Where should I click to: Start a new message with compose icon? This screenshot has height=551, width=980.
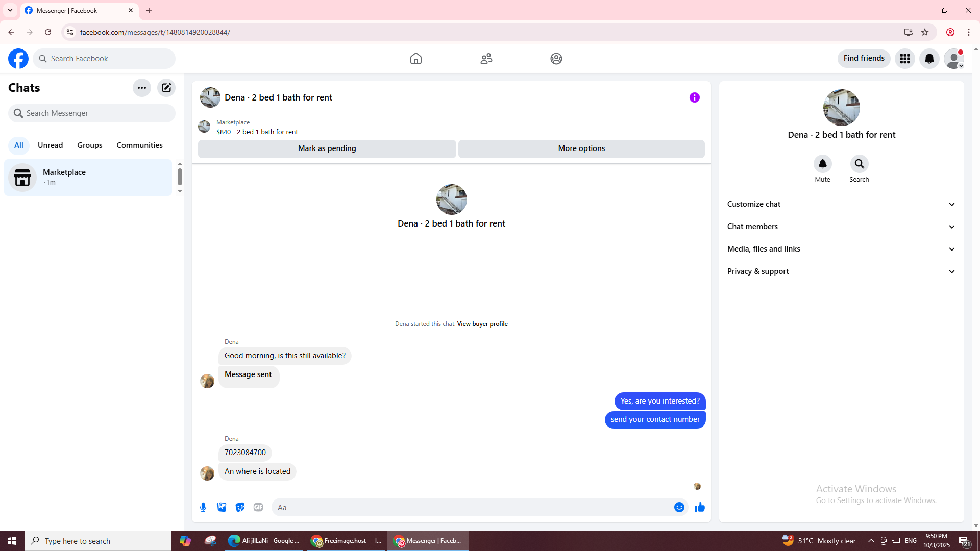tap(166, 88)
